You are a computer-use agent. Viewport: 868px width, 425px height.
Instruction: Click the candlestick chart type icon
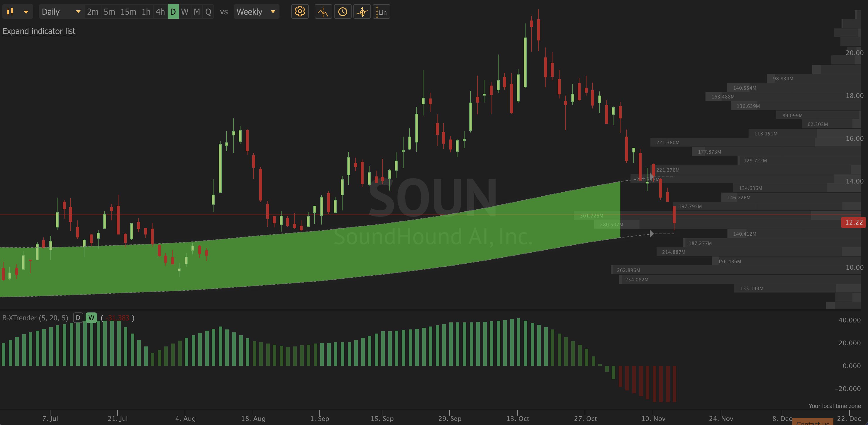tap(11, 12)
